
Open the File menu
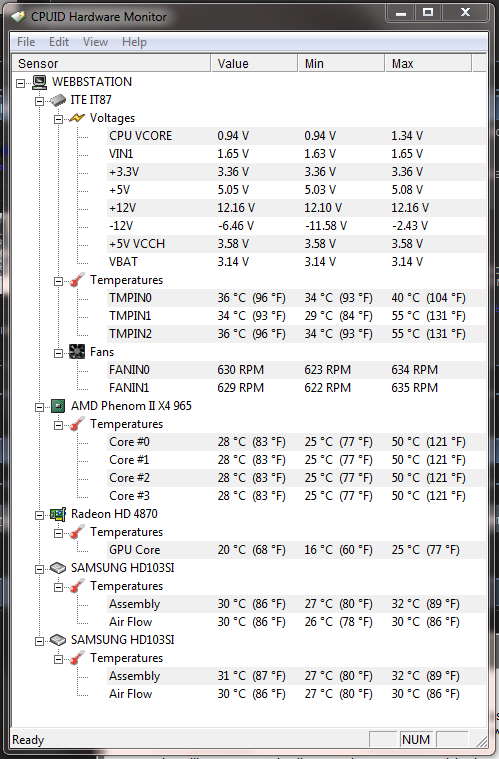(26, 42)
